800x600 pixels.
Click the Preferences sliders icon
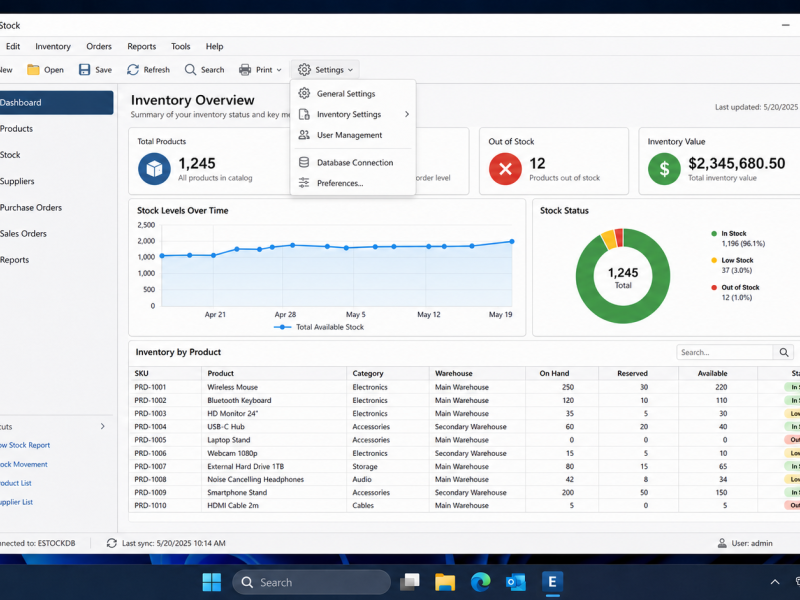pos(304,183)
